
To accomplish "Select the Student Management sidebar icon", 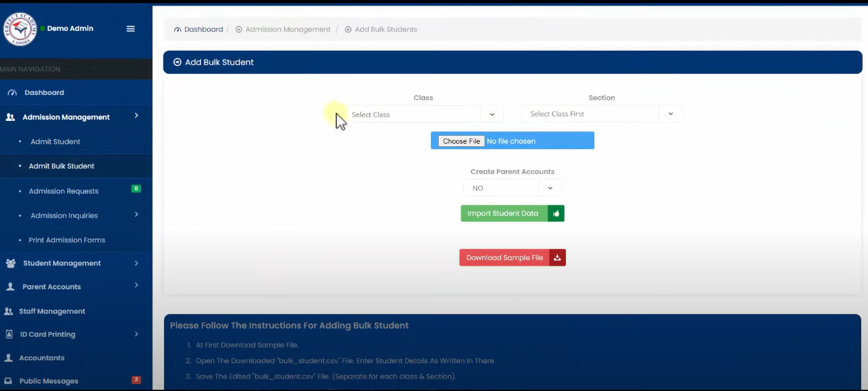I will point(10,263).
